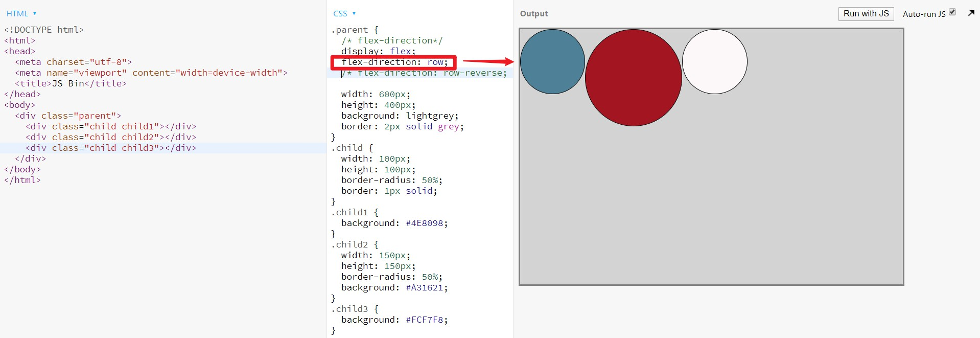Click the '.parent {' selector line
980x338 pixels.
coord(355,30)
